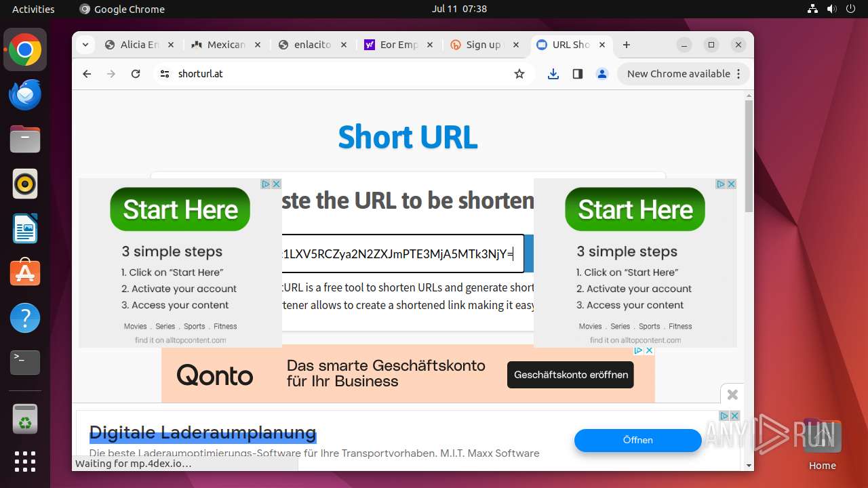Open AdChoices icon on Qonto ad

click(638, 350)
